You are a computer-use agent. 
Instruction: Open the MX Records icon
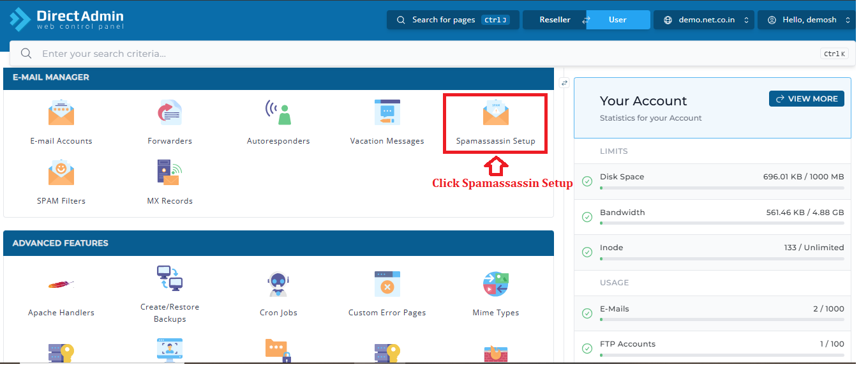click(170, 172)
